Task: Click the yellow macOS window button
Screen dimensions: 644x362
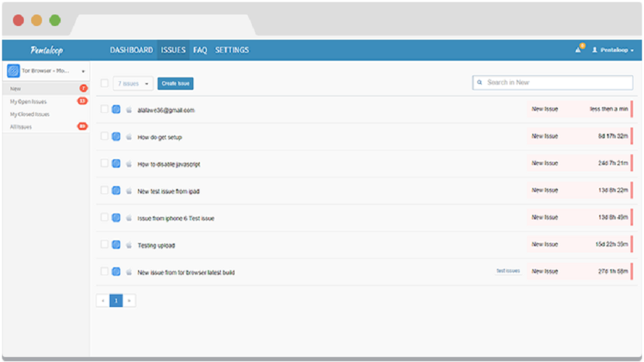Action: click(37, 20)
